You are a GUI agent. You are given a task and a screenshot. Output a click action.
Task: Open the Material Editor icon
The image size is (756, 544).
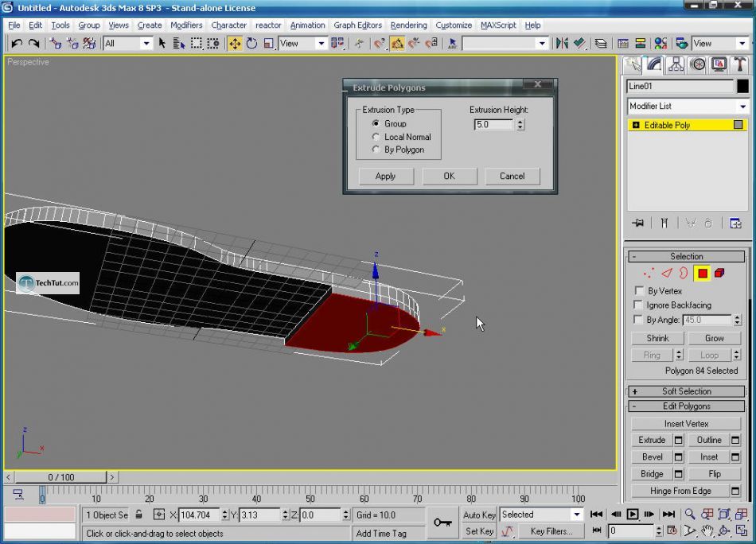point(661,44)
